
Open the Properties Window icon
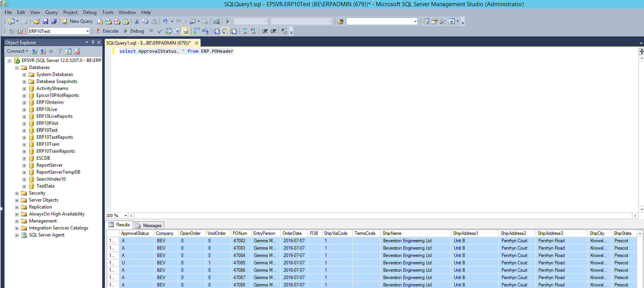click(x=435, y=21)
